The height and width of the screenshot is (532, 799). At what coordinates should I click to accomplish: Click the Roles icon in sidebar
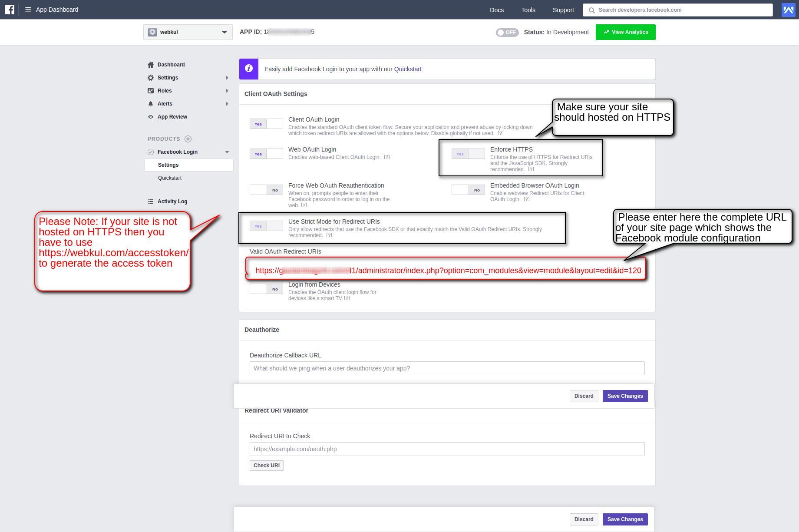click(151, 91)
